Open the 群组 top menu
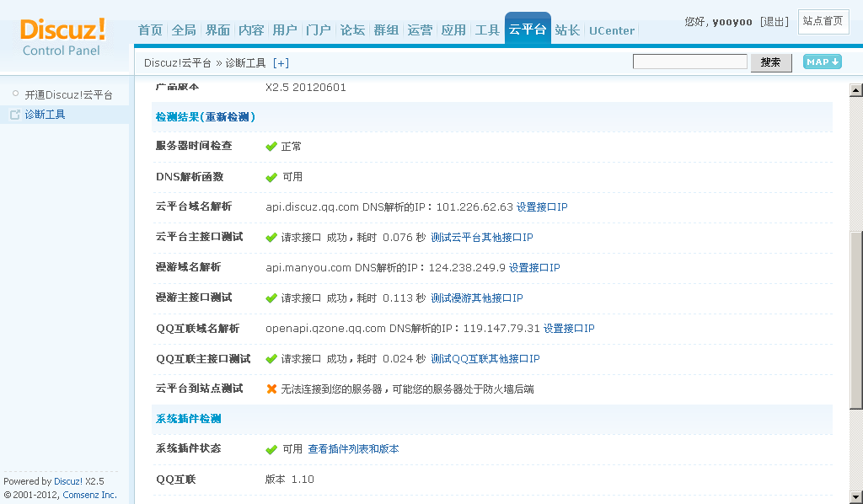 [386, 30]
